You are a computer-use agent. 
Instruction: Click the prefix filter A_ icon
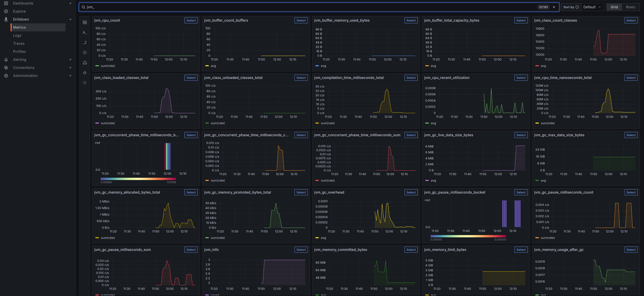pyautogui.click(x=85, y=33)
